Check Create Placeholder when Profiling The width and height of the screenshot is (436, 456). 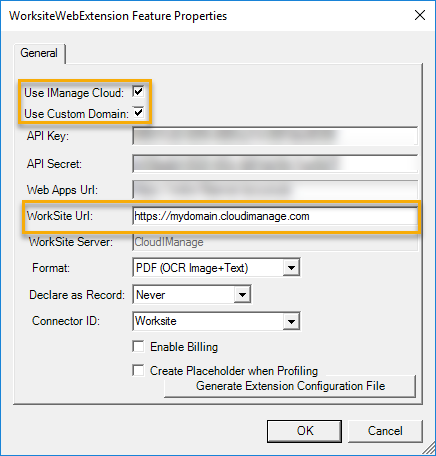coord(138,370)
